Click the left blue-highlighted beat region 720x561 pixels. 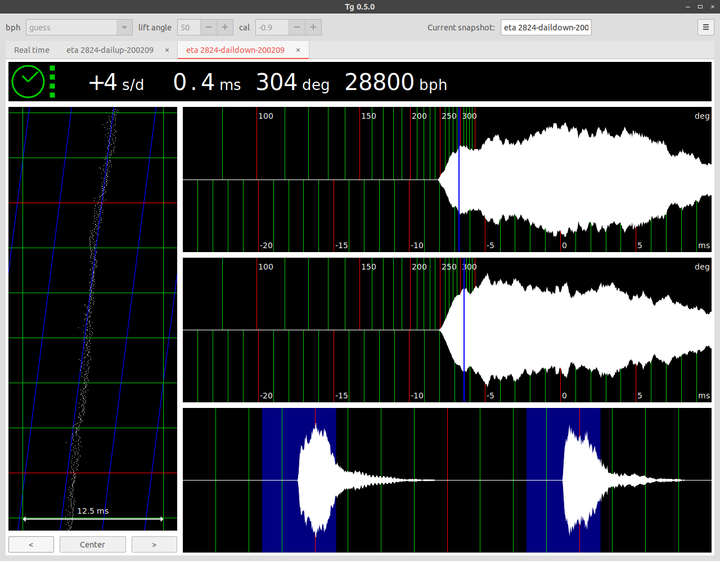299,480
